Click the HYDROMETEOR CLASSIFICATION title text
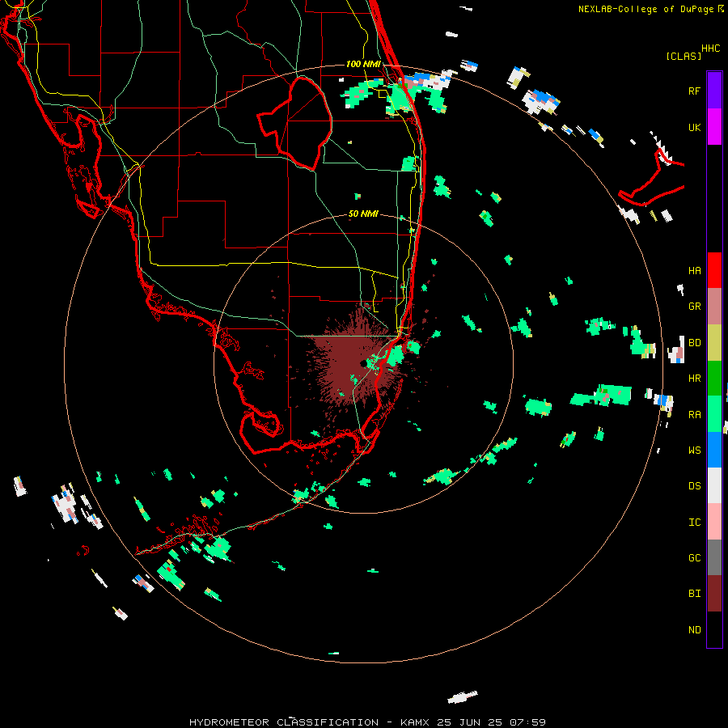The image size is (728, 728). [x=284, y=722]
